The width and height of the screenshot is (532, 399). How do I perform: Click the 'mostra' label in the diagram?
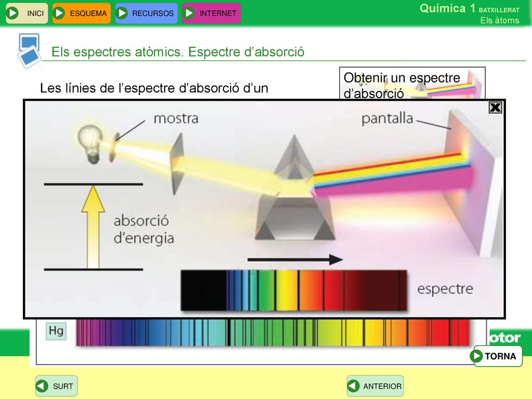click(x=176, y=119)
